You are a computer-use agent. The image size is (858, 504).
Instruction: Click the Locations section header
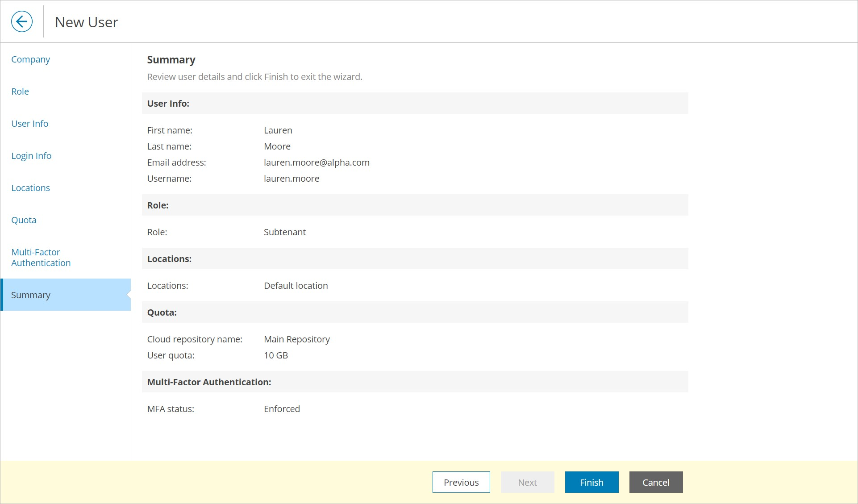click(169, 259)
